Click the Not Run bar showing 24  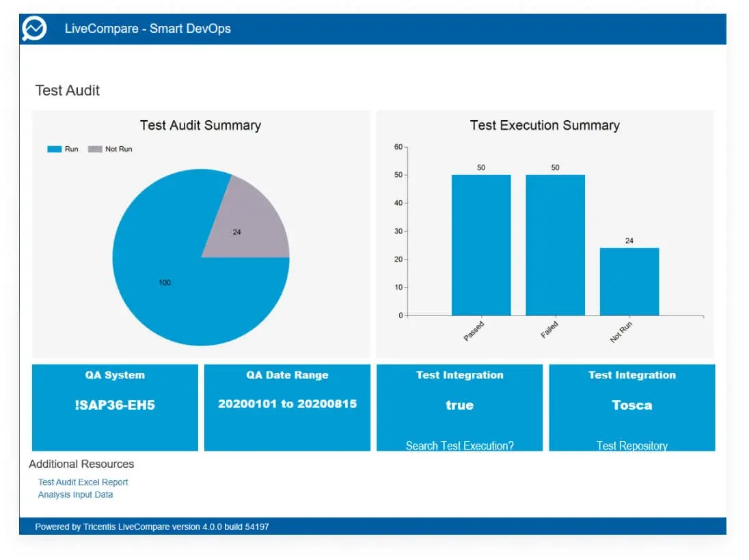point(629,281)
